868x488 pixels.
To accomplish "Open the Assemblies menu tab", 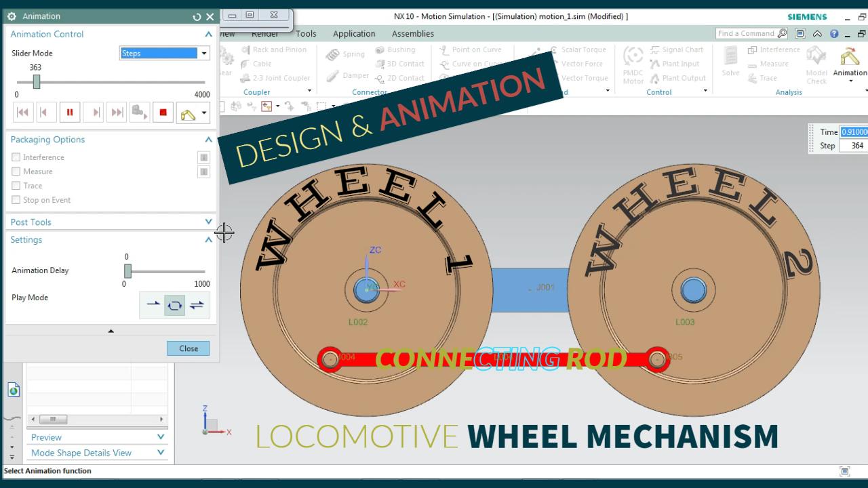I will coord(412,34).
